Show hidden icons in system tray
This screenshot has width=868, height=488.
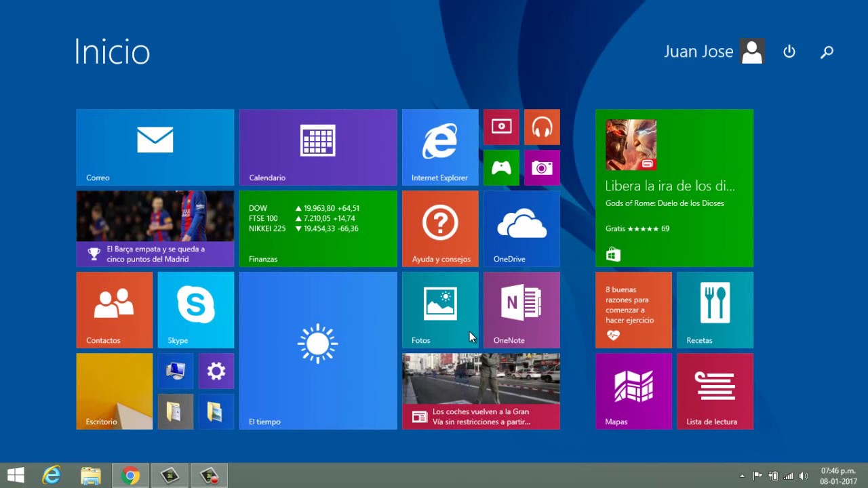point(742,476)
